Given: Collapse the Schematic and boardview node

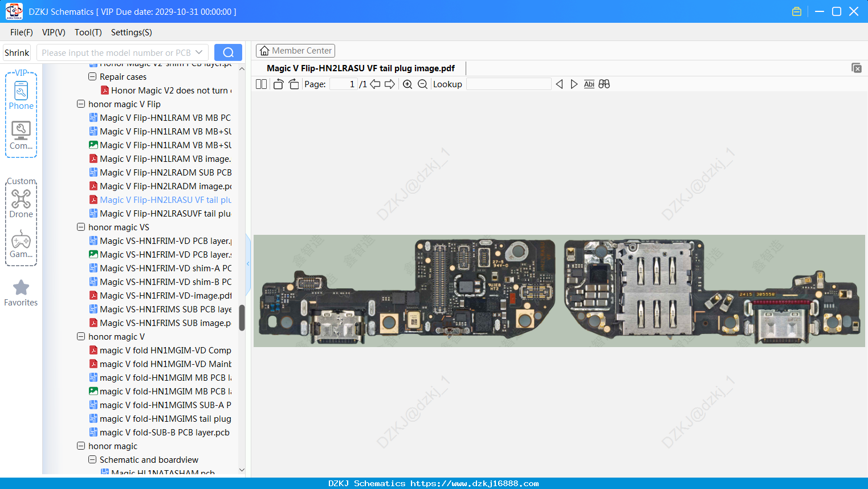Looking at the screenshot, I should tap(92, 459).
